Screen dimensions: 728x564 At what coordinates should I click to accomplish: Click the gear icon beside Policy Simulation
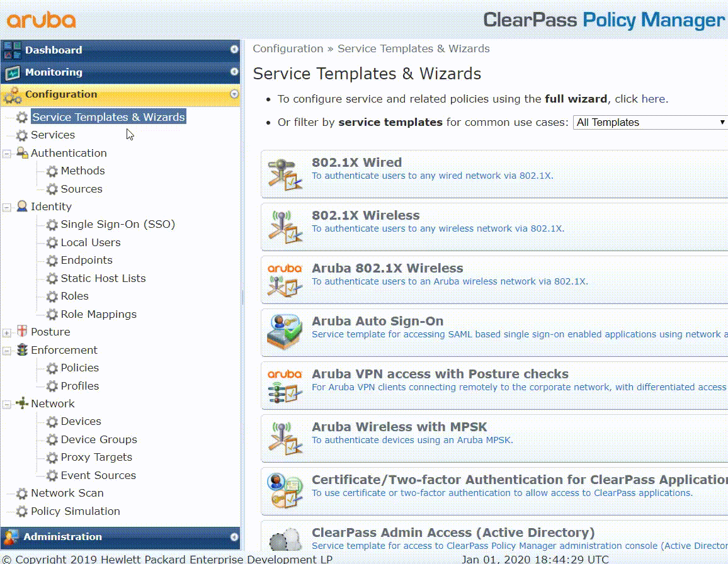pos(22,512)
